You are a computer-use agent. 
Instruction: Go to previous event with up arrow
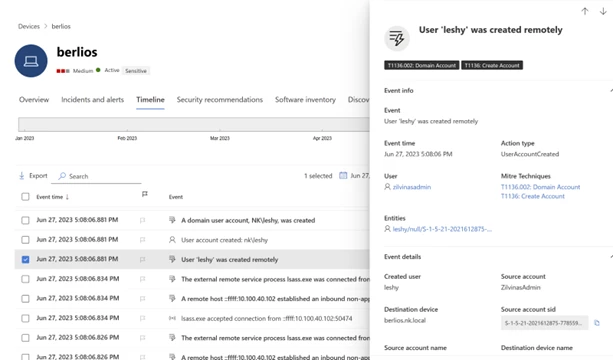pos(585,11)
